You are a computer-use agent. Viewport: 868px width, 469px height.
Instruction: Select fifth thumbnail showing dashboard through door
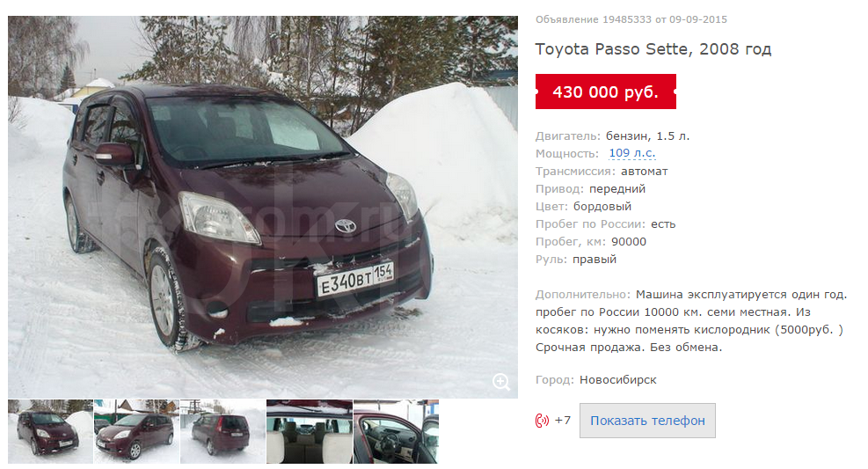tap(396, 431)
